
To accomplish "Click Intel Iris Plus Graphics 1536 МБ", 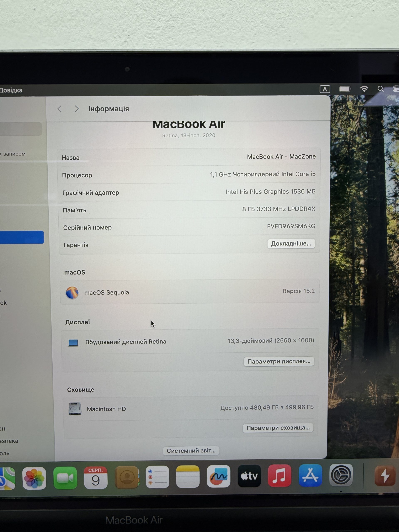I will click(x=270, y=191).
